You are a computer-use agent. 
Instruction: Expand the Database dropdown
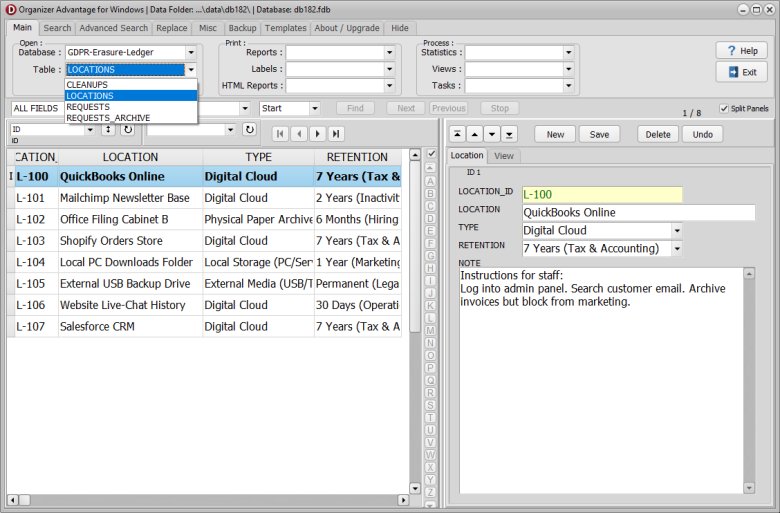[x=191, y=52]
